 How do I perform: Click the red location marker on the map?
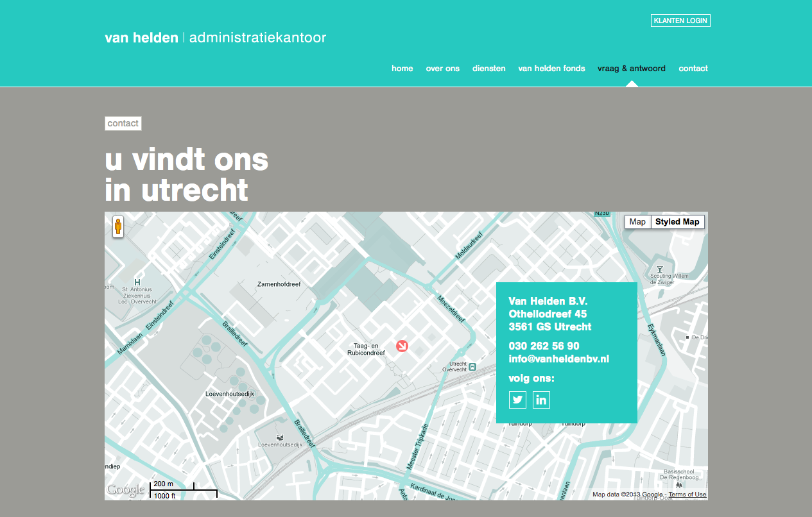click(x=402, y=346)
